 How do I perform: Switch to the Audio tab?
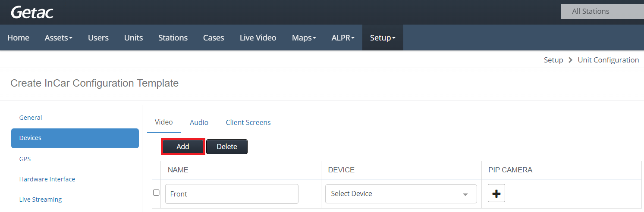[x=199, y=122]
